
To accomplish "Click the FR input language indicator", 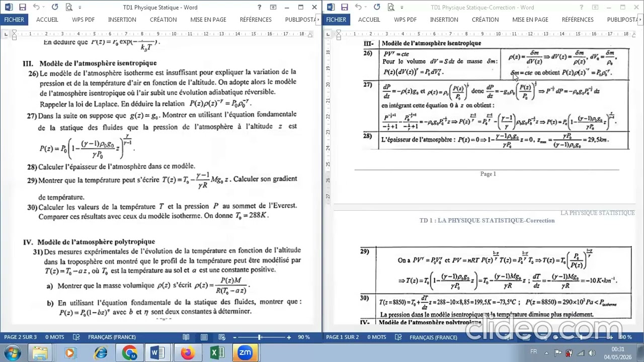I will point(533,352).
